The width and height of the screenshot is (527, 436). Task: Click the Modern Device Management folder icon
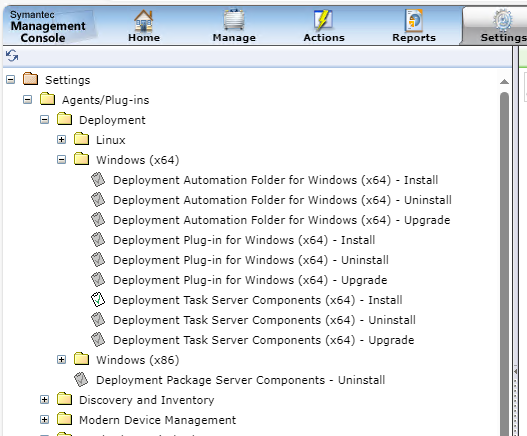(x=65, y=420)
